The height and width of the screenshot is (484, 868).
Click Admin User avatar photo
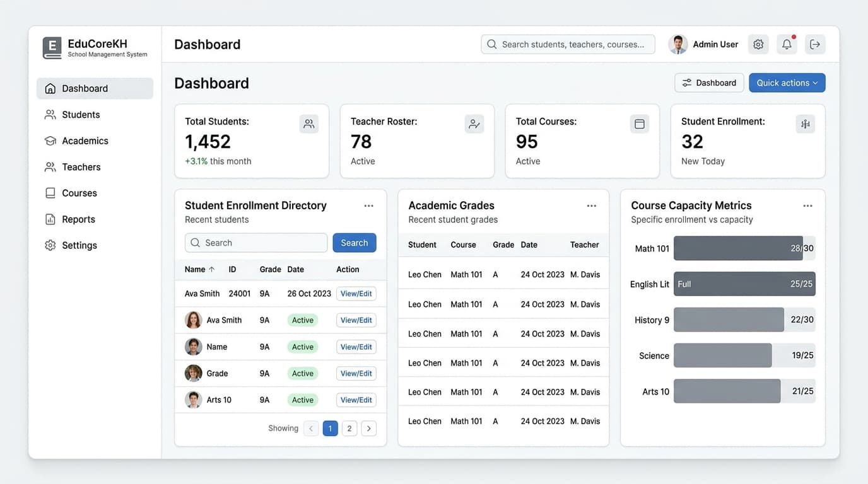tap(678, 44)
